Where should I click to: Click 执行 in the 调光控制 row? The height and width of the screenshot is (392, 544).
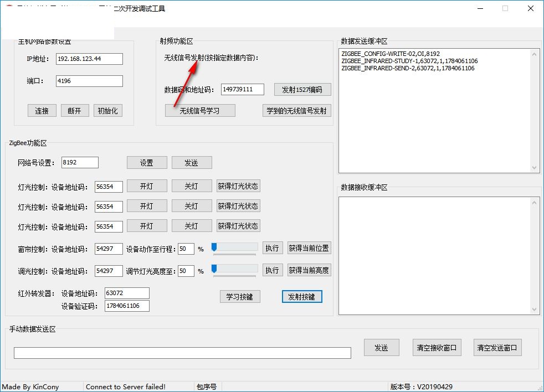pyautogui.click(x=273, y=270)
